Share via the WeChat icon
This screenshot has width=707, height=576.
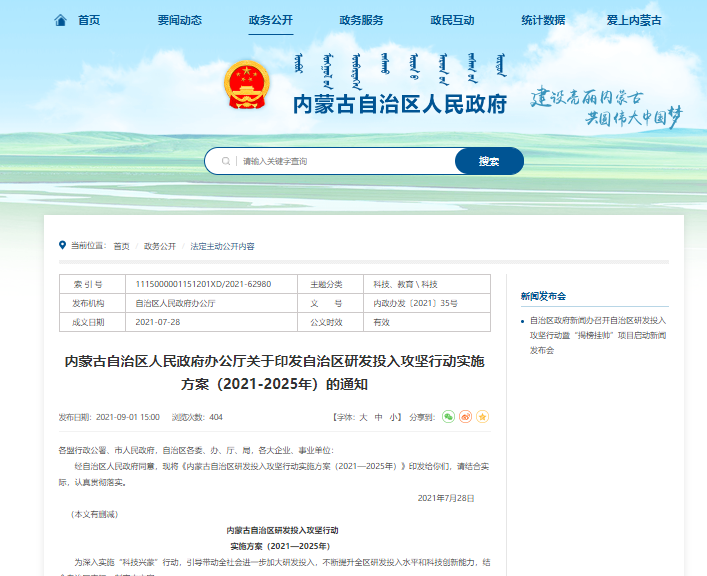tap(448, 417)
